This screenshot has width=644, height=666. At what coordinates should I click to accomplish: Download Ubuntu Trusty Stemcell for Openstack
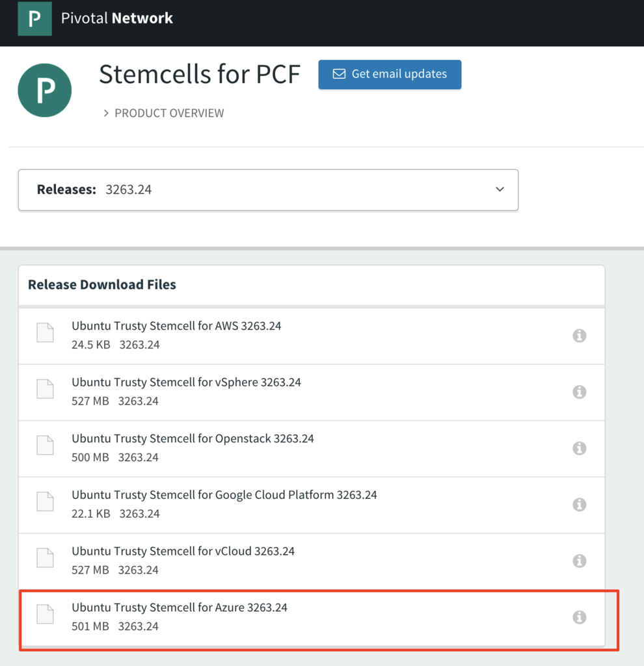193,438
